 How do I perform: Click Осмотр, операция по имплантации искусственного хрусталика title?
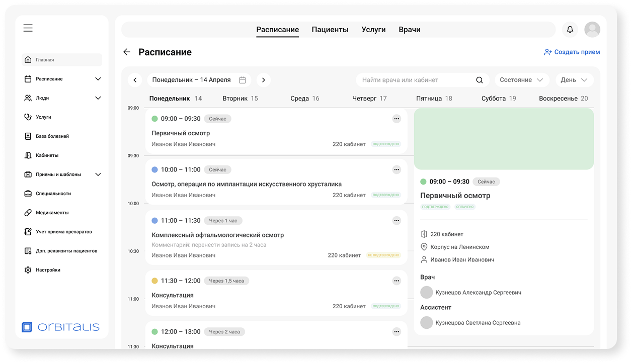click(x=247, y=184)
